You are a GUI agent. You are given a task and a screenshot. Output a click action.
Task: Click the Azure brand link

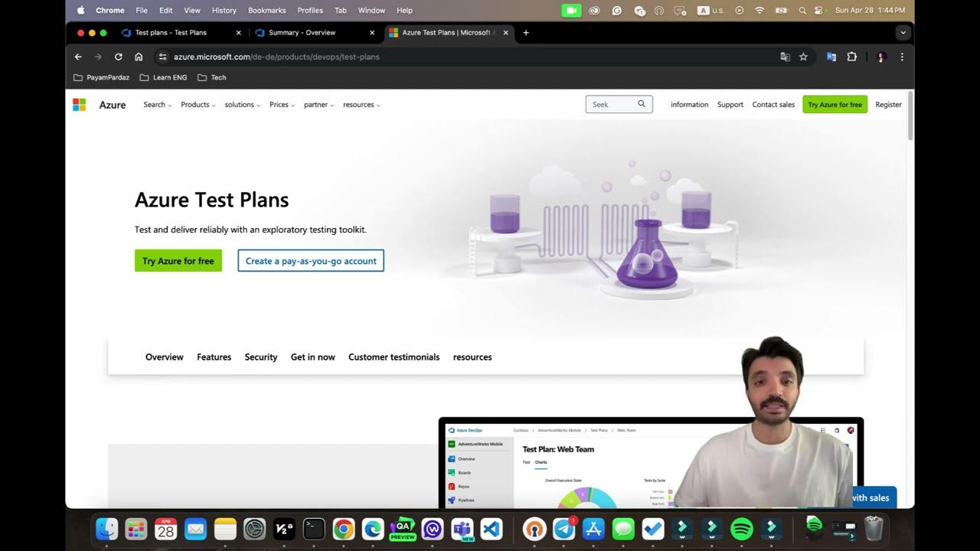[112, 105]
